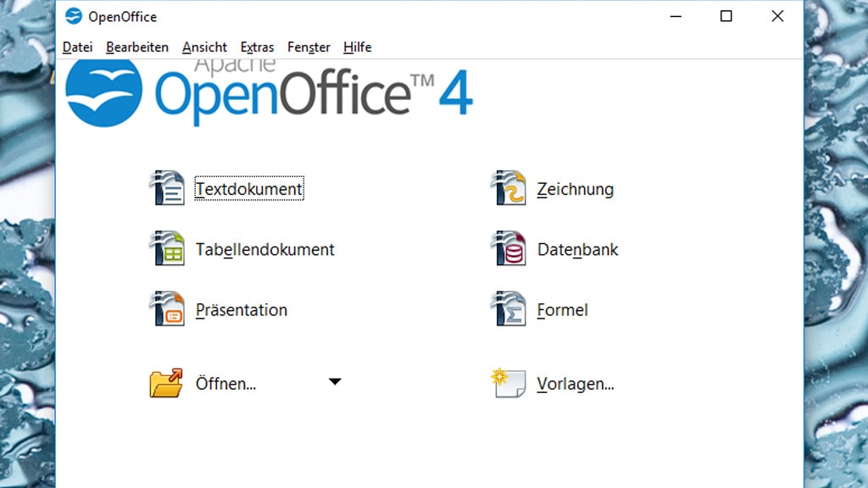Click the Textdokument writer icon

(x=167, y=188)
